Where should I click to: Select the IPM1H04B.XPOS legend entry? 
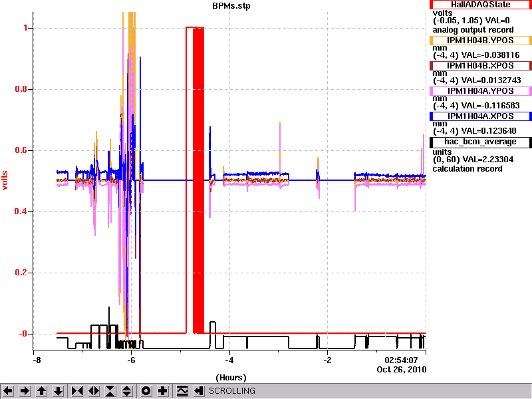pyautogui.click(x=480, y=66)
